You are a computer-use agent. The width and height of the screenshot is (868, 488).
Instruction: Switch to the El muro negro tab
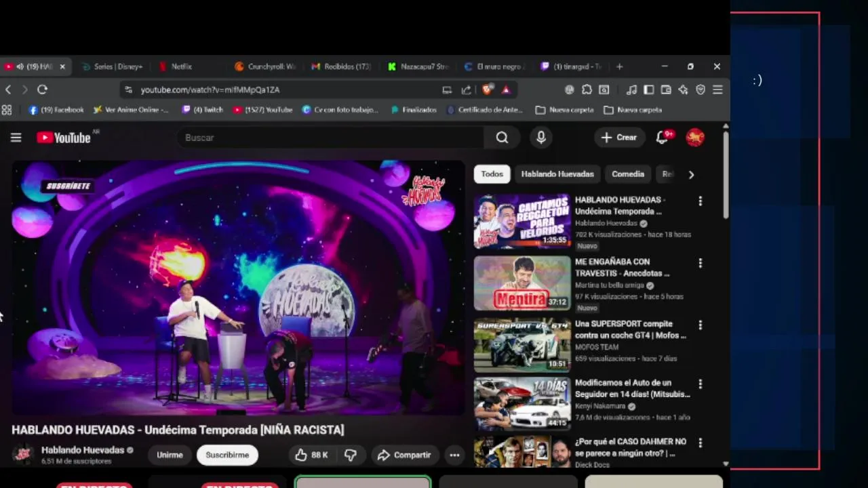pos(495,66)
